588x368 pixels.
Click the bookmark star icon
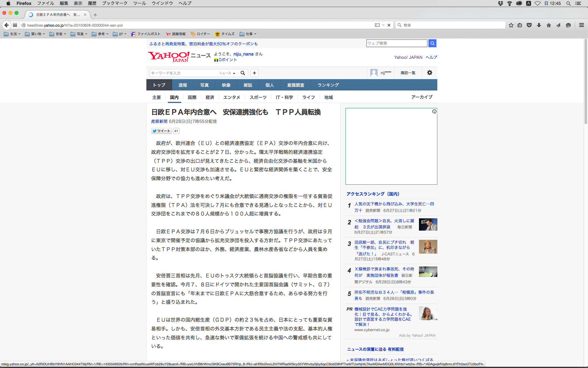point(511,25)
